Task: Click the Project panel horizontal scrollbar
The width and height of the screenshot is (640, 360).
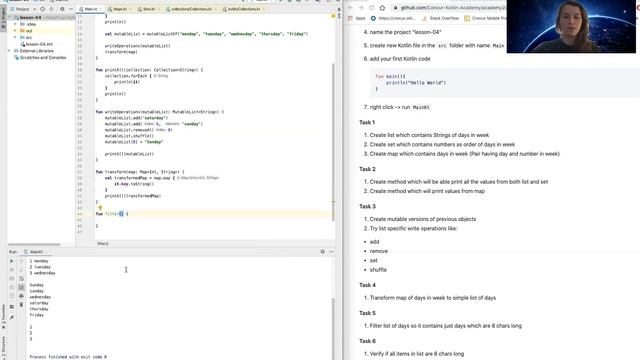Action: 34,244
